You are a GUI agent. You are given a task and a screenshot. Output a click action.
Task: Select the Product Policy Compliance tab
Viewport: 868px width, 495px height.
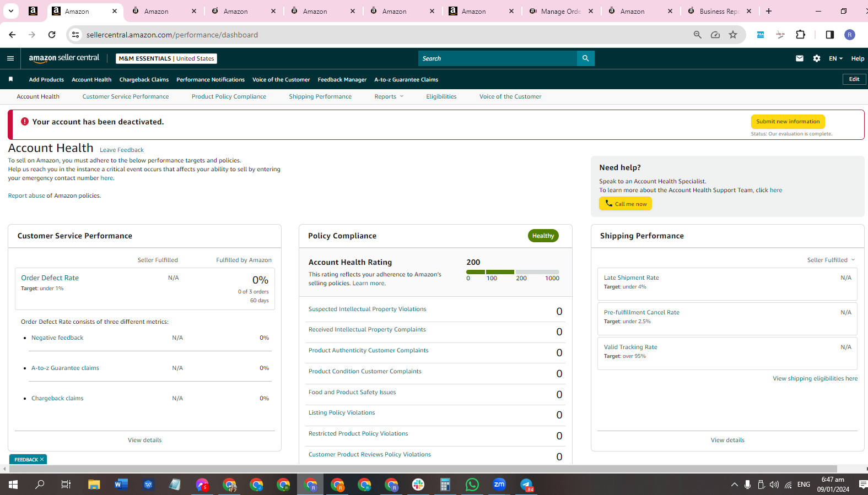229,96
